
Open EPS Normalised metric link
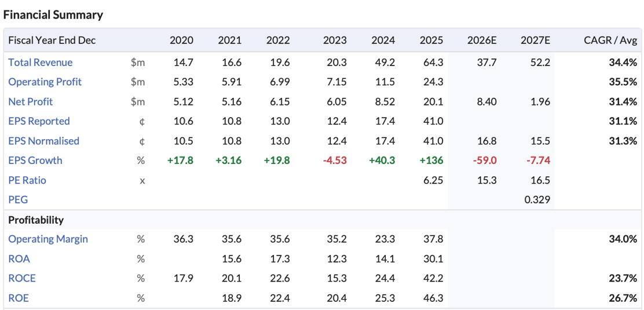[x=43, y=141]
